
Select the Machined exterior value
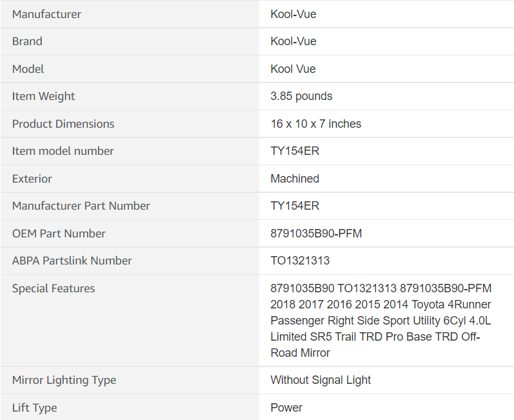295,179
